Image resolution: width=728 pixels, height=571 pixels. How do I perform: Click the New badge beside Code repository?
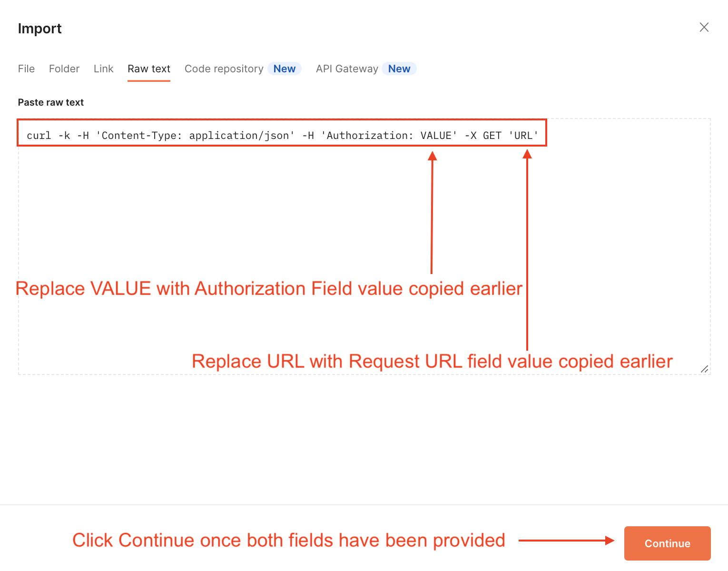tap(285, 69)
